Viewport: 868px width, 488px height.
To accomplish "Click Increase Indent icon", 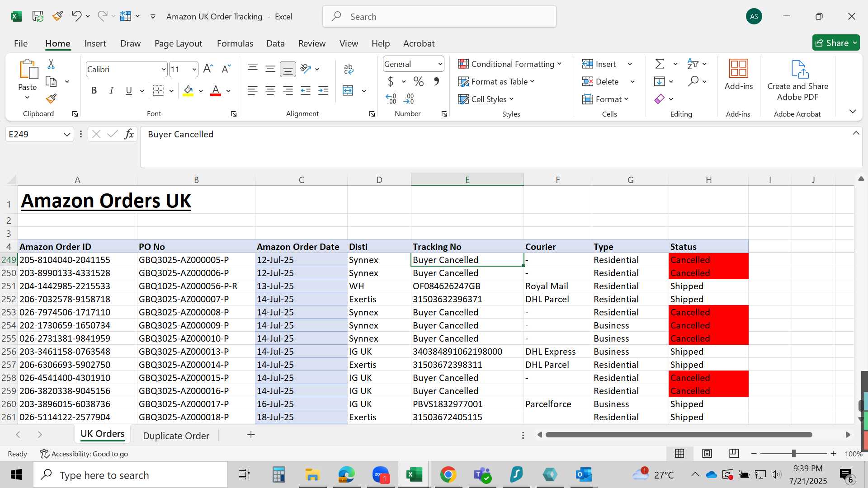I will [323, 91].
